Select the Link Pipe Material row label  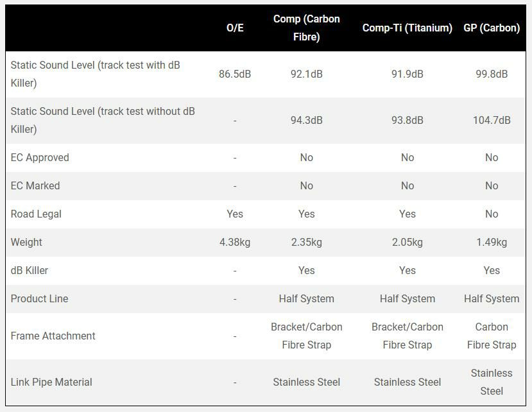point(51,382)
